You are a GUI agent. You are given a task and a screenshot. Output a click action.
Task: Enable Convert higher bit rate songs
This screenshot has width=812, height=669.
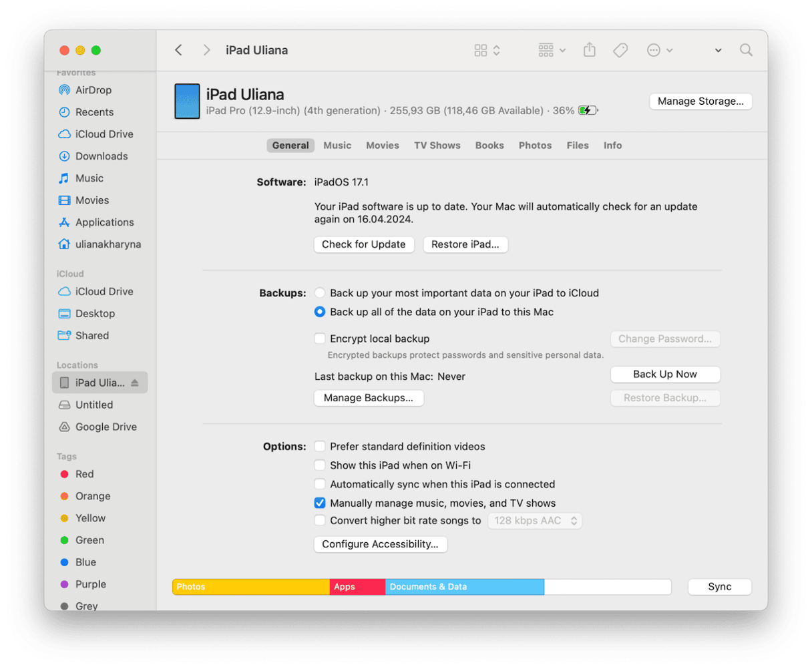(x=320, y=520)
